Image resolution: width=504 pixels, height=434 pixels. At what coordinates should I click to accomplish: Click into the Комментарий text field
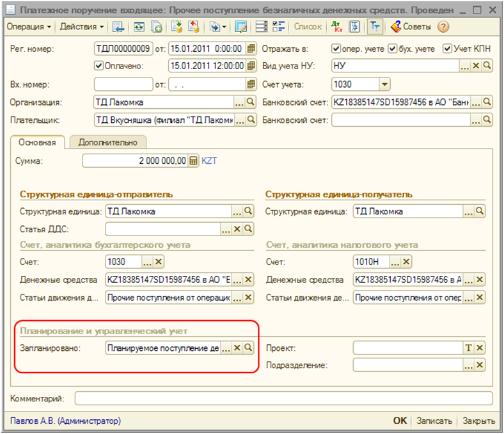coord(283,399)
